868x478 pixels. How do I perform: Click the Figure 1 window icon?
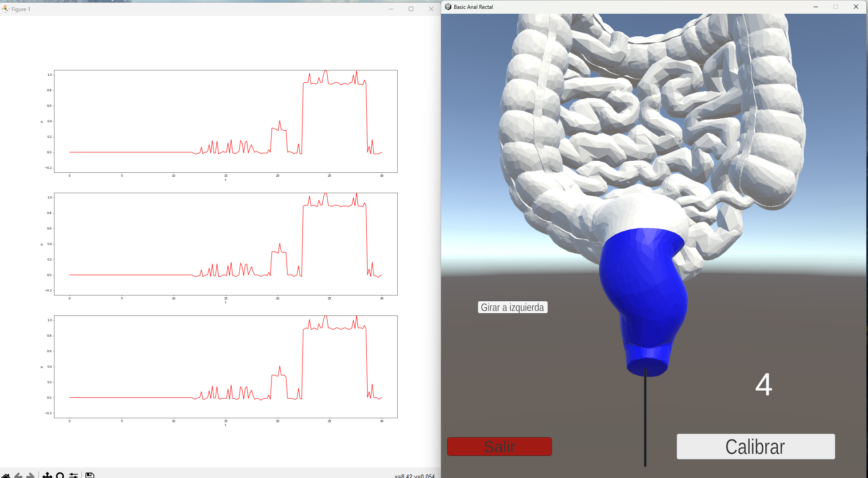tap(5, 9)
